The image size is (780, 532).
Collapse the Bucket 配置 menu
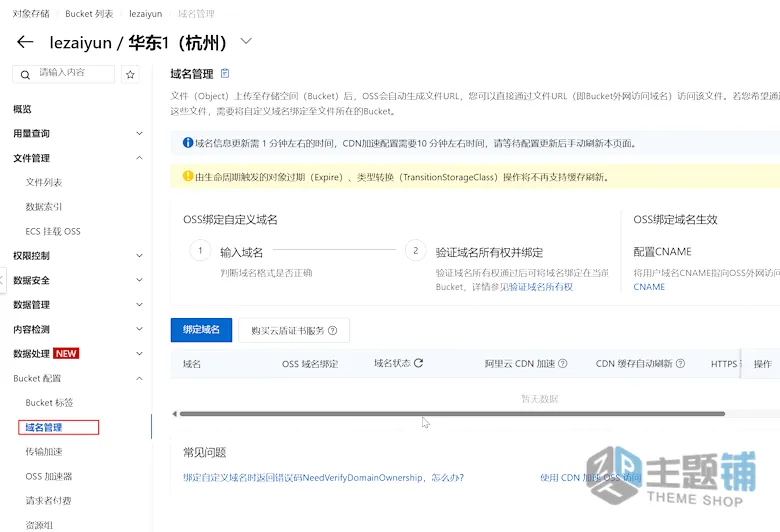pyautogui.click(x=78, y=378)
